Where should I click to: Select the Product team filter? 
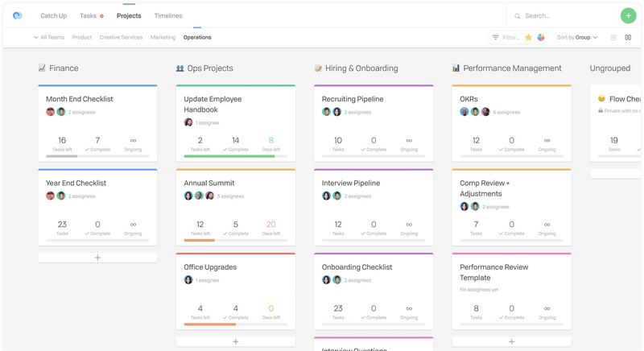point(82,37)
